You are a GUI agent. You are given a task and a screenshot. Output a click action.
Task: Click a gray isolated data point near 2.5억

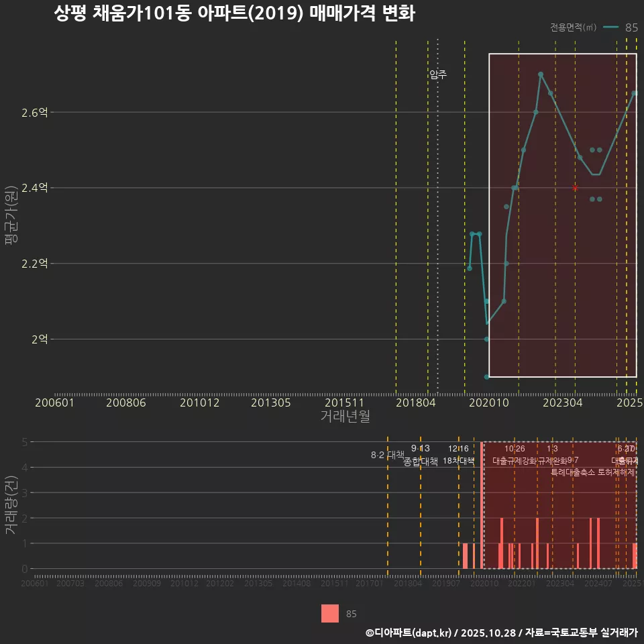point(594,149)
